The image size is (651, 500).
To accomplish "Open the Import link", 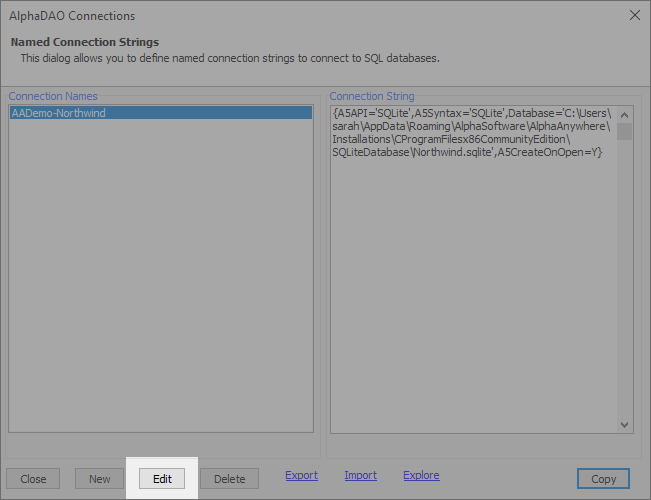I will pos(360,475).
